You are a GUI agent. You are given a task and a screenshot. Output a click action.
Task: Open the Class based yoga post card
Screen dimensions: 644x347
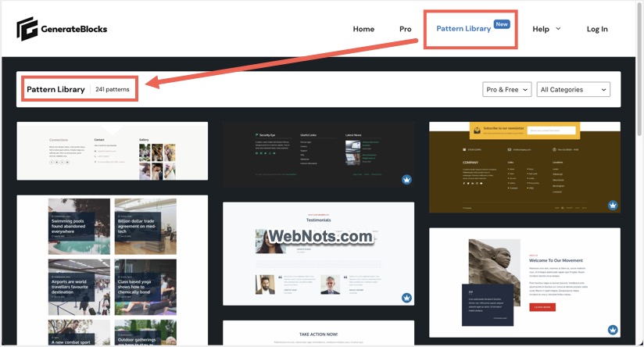145,287
